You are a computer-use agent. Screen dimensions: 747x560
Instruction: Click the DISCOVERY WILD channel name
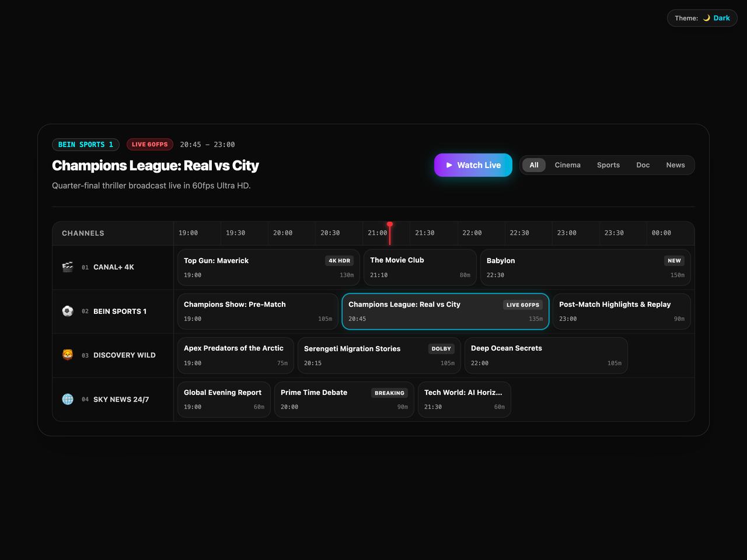124,355
